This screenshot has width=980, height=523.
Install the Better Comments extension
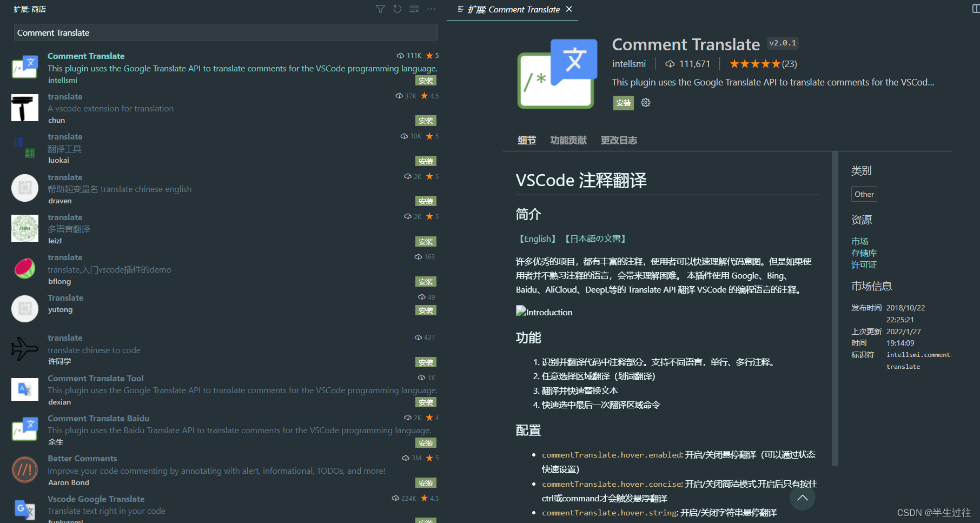click(426, 483)
